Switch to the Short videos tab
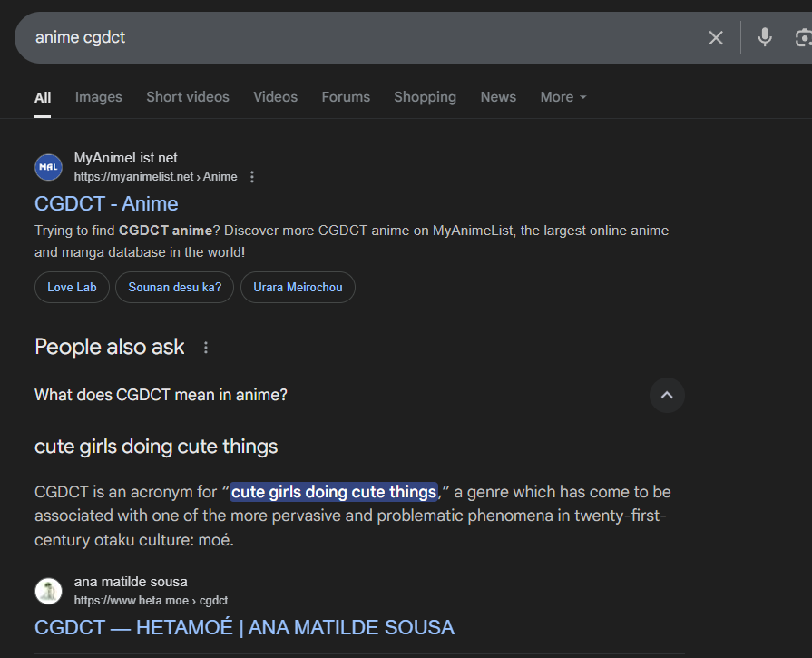Image resolution: width=812 pixels, height=658 pixels. 188,97
